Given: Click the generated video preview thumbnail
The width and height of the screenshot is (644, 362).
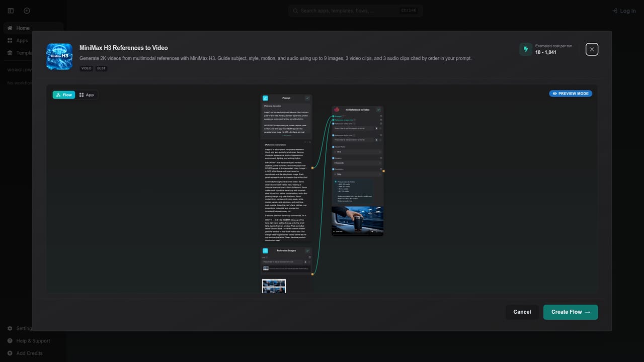Looking at the screenshot, I should 357,221.
